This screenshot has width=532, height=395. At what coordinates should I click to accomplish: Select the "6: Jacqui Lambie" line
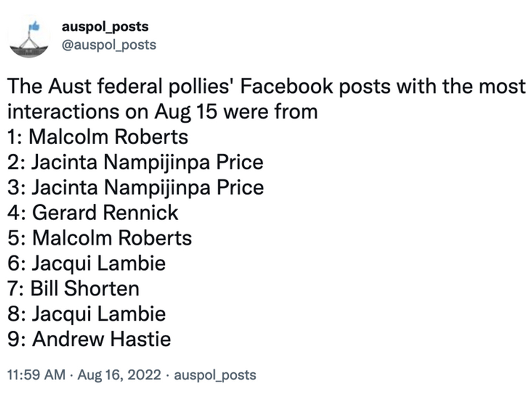87,263
